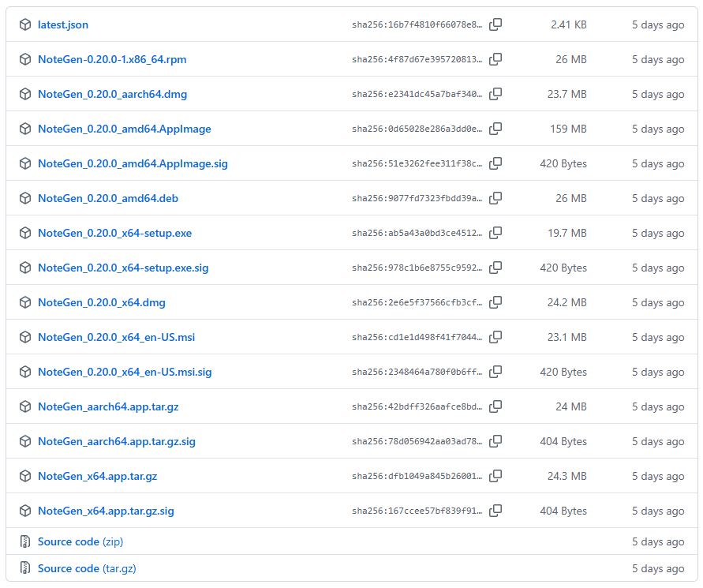Copy checksum for NoteGen_0.20.0_amd64.deb
Screen dimensions: 703x588
495,198
